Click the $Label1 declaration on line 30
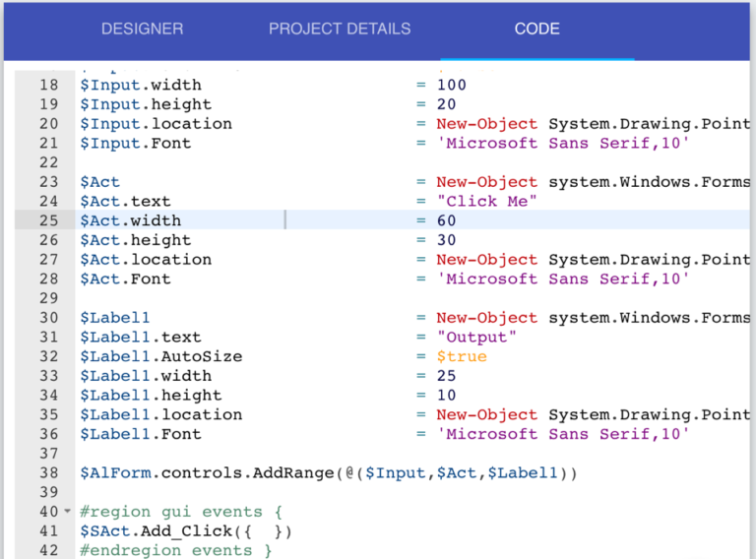 [115, 318]
